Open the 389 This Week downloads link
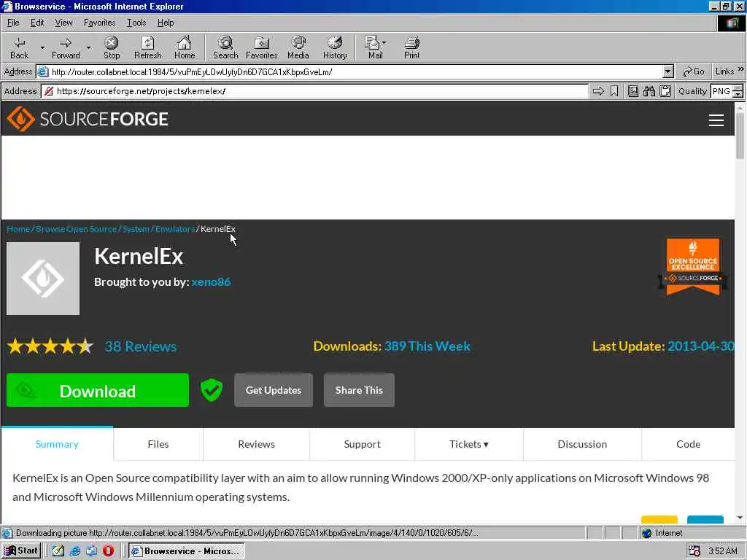 click(x=427, y=346)
